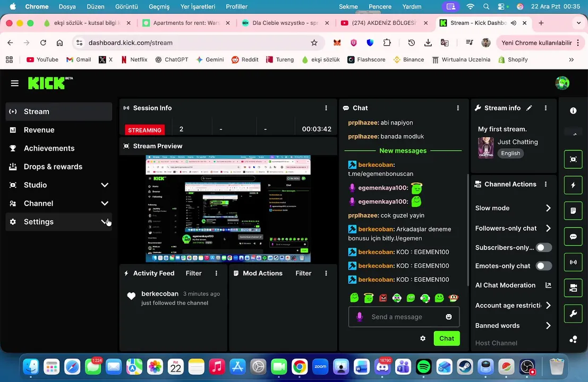Toggle channel actions icon in right sidebar
The image size is (588, 382).
(x=573, y=288)
